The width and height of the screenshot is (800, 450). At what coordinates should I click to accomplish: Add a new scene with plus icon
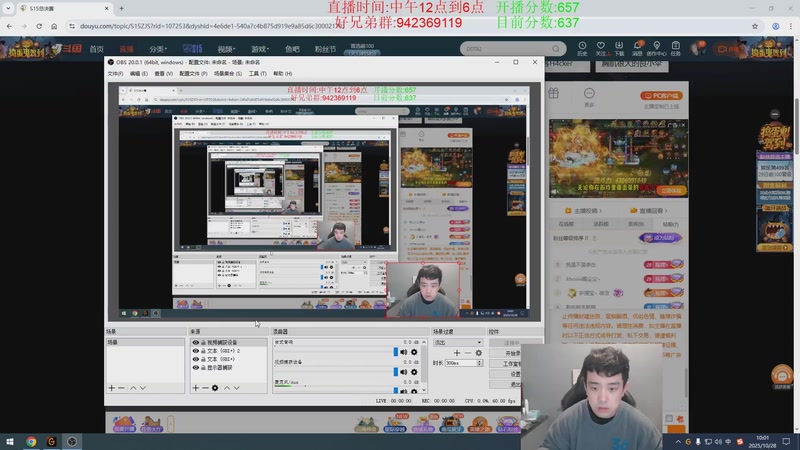[112, 388]
